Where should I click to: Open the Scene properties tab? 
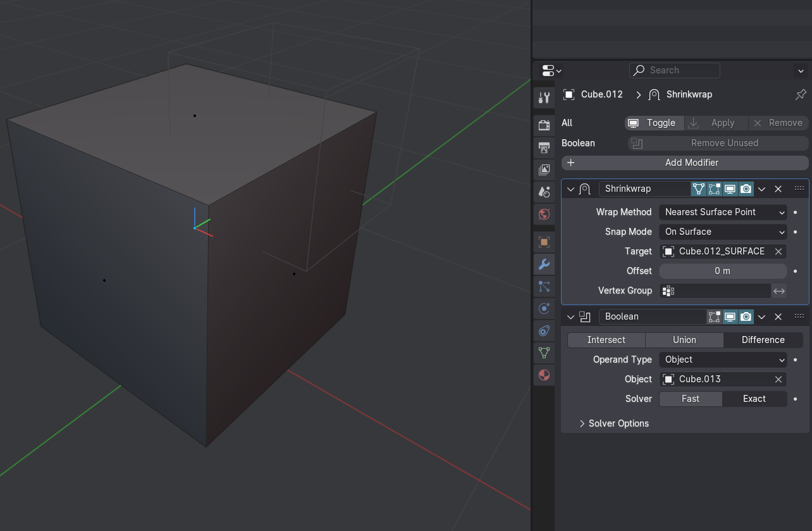544,192
